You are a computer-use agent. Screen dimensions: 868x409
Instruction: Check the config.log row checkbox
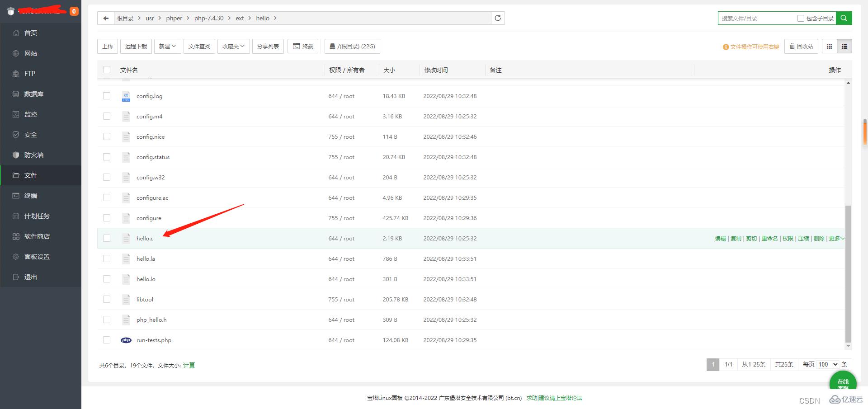tap(107, 96)
